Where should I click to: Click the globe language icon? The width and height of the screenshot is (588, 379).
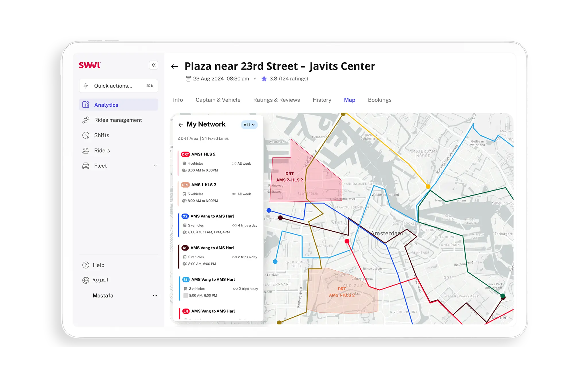(x=86, y=280)
